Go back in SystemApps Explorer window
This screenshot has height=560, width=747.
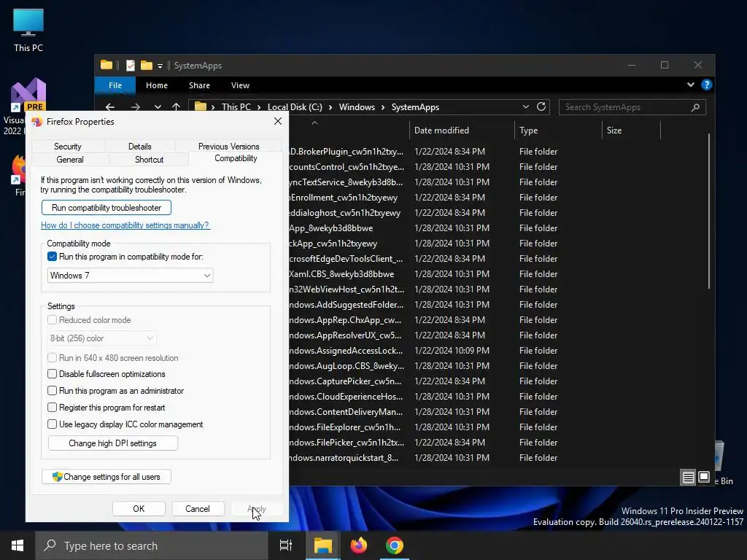pyautogui.click(x=110, y=107)
